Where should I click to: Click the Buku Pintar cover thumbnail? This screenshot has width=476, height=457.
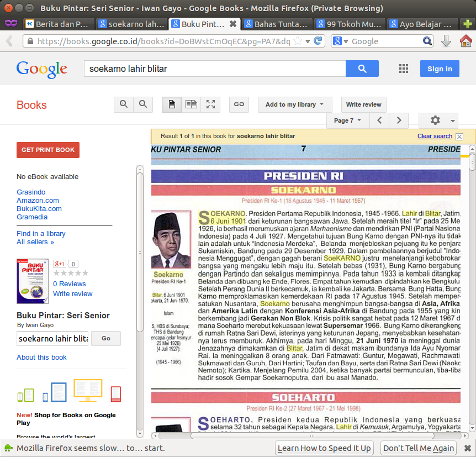pyautogui.click(x=33, y=281)
